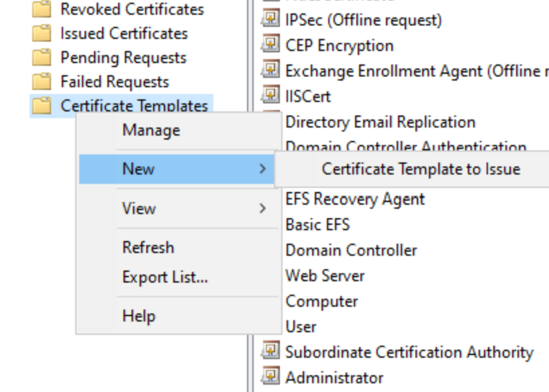The image size is (549, 392).
Task: Choose Export List... from the context menu
Action: (179, 277)
